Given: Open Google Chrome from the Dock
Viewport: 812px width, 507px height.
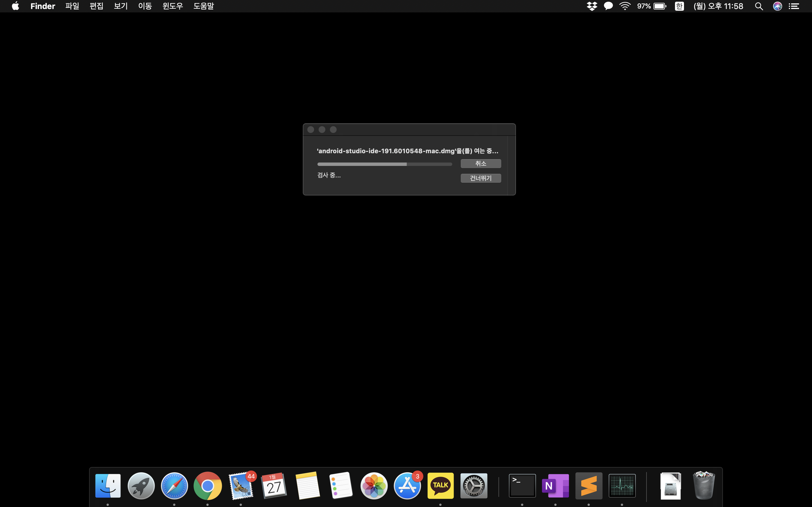Looking at the screenshot, I should tap(207, 486).
